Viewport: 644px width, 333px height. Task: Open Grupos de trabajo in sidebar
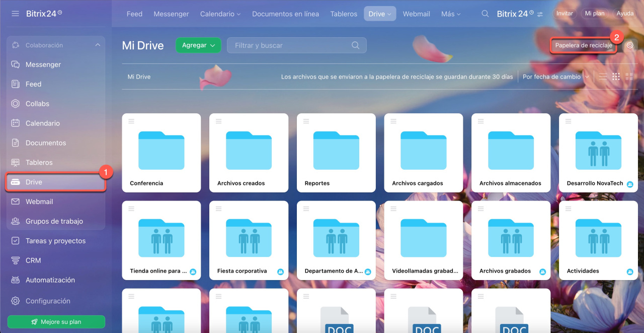click(55, 221)
